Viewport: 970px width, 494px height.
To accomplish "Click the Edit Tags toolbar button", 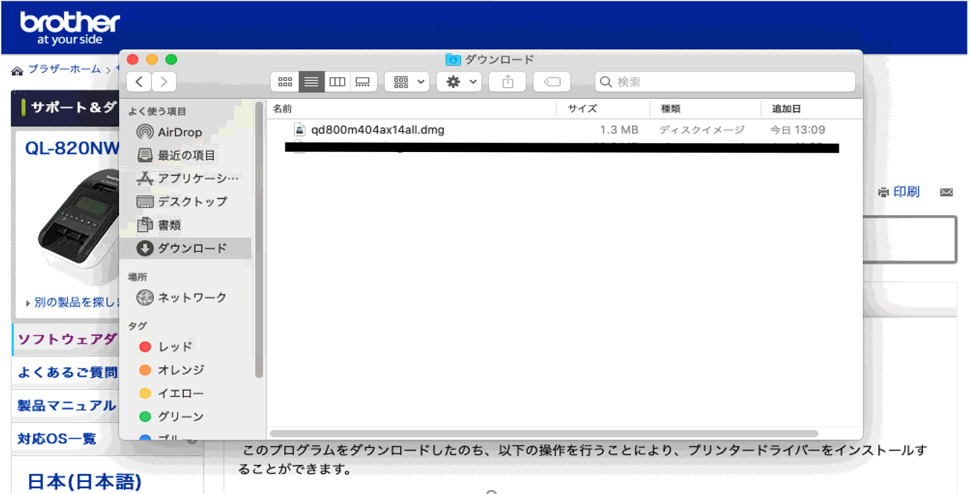I will (552, 82).
